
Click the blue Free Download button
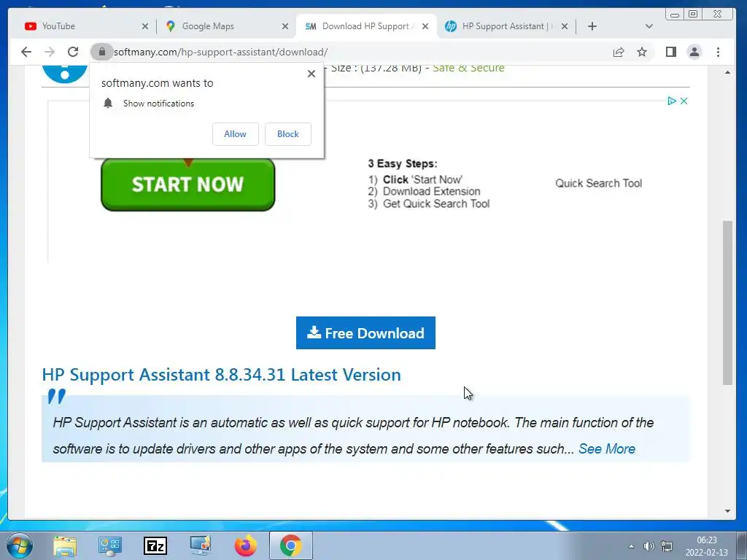[365, 332]
